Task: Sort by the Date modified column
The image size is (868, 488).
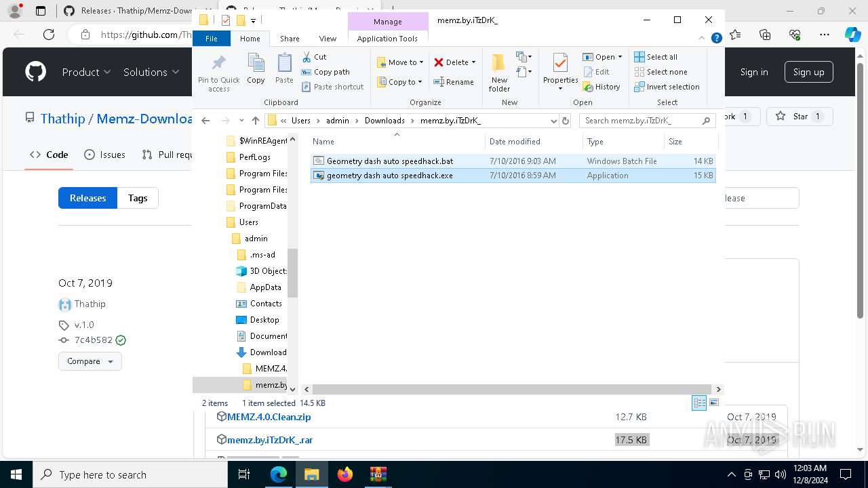Action: pos(534,142)
